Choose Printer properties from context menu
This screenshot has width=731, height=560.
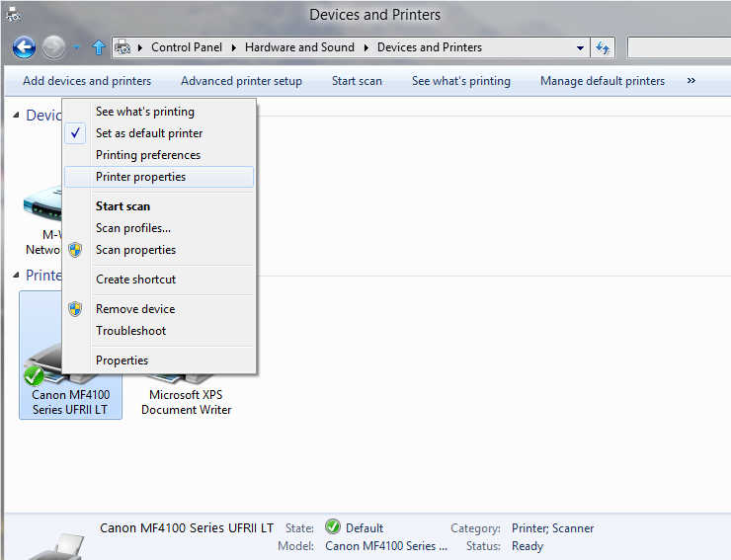coord(140,177)
